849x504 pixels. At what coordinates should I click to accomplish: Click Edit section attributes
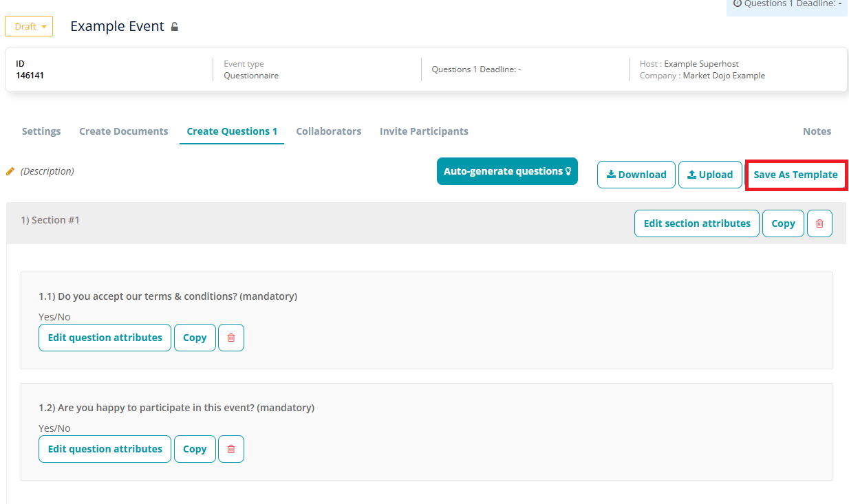[x=697, y=223]
